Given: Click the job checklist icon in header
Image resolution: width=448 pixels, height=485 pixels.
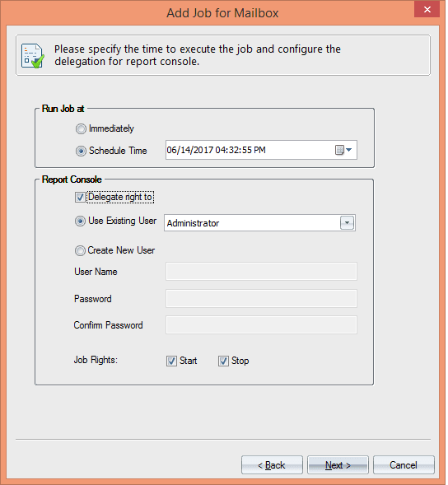Looking at the screenshot, I should click(32, 56).
